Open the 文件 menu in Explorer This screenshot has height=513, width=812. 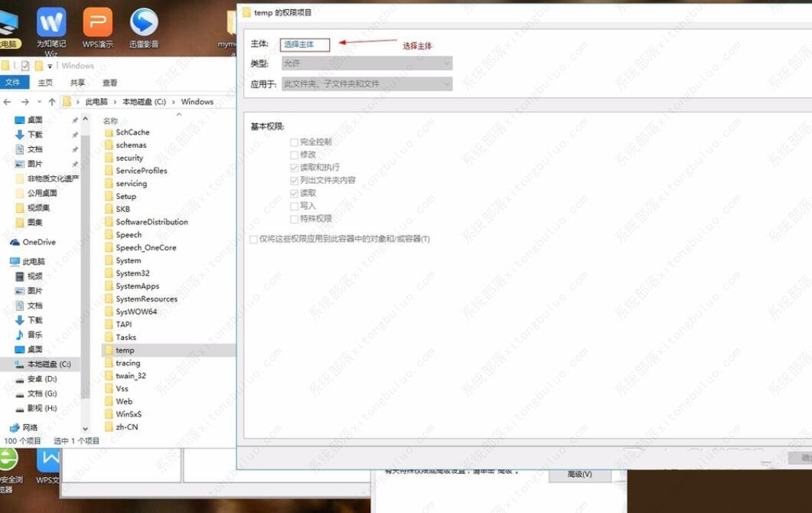[15, 81]
